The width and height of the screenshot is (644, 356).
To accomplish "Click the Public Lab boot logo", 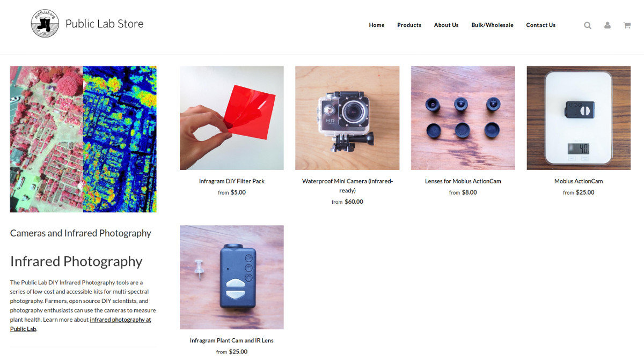I will 45,24.
